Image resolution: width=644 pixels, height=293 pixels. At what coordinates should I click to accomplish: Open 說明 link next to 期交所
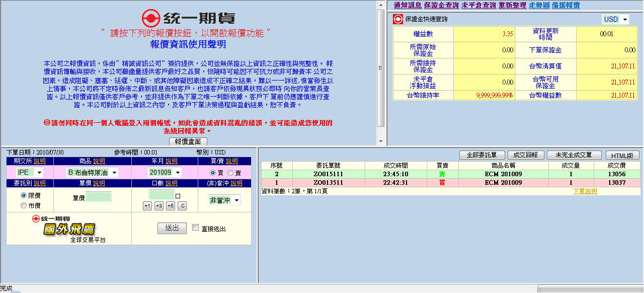coord(40,161)
